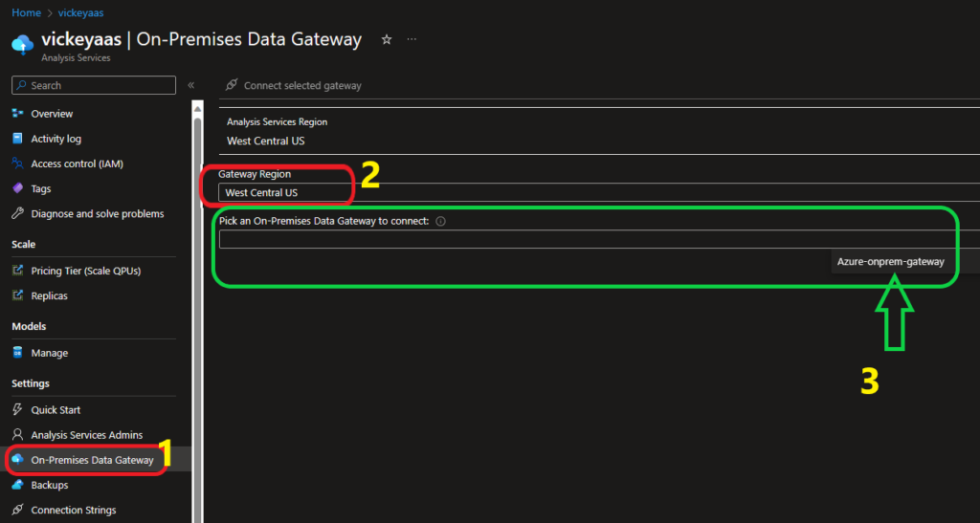Open Quick Start settings item
This screenshot has width=980, height=523.
56,409
